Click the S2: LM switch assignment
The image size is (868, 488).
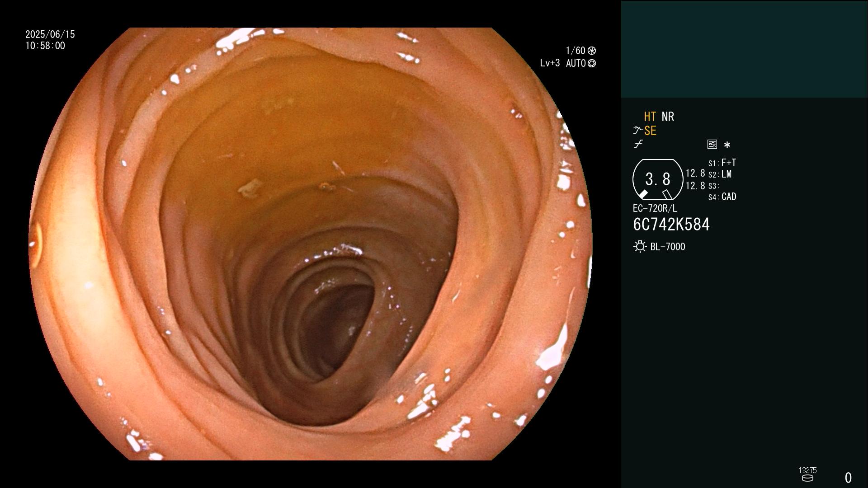point(720,174)
